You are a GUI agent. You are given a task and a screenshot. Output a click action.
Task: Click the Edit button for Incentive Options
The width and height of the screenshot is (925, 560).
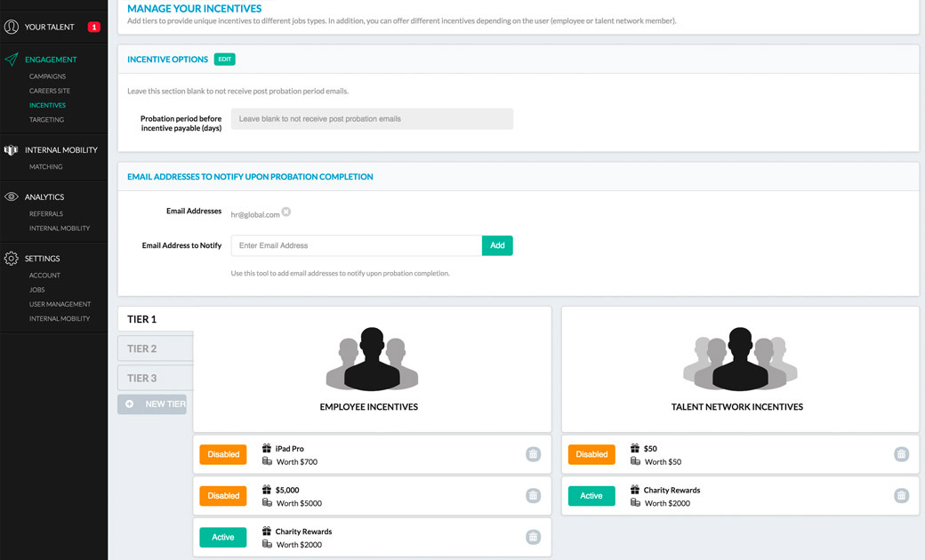coord(225,59)
